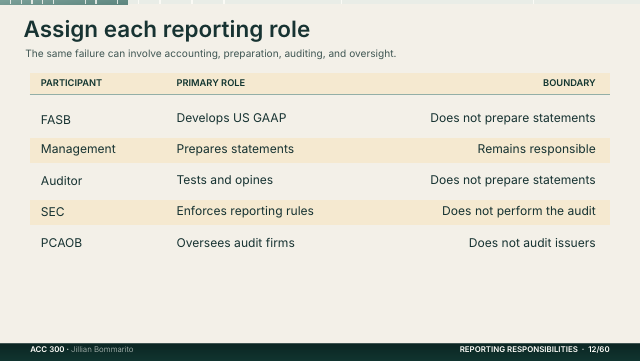Screen dimensions: 640x361
Task: Click the author name 'Jillian Bommarito'
Action: click(102, 350)
